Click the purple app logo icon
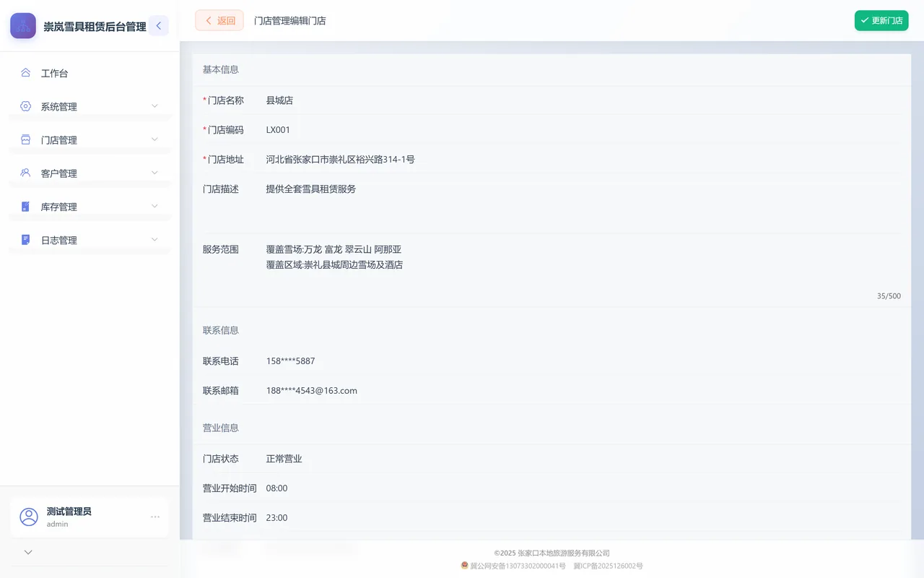The height and width of the screenshot is (578, 924). coord(23,26)
